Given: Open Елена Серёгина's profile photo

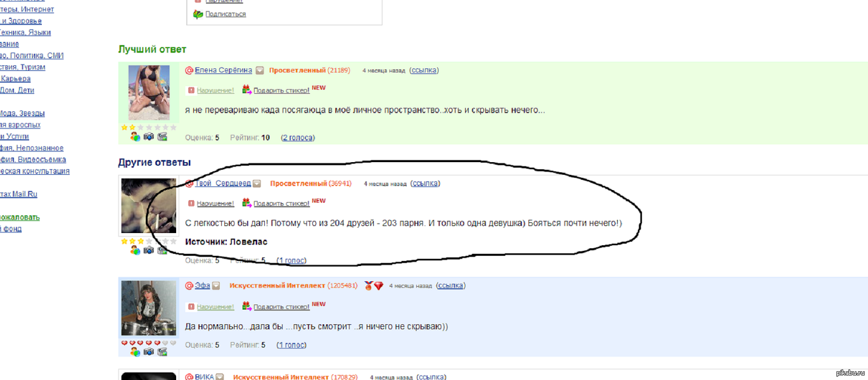Looking at the screenshot, I should 149,92.
